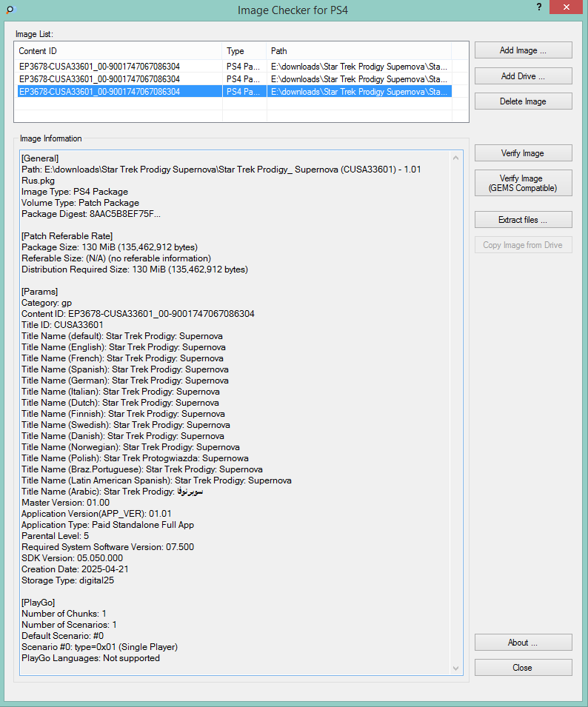
Task: Click the [General] section heading
Action: (40, 158)
